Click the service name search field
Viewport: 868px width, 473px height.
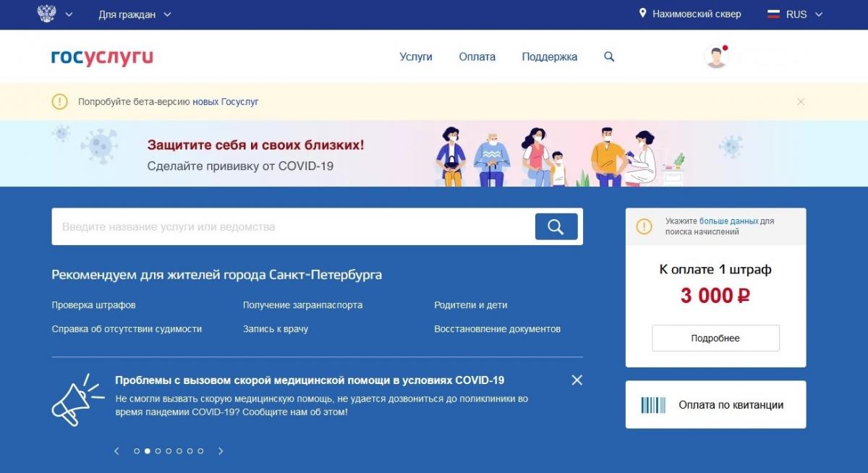[x=293, y=226]
